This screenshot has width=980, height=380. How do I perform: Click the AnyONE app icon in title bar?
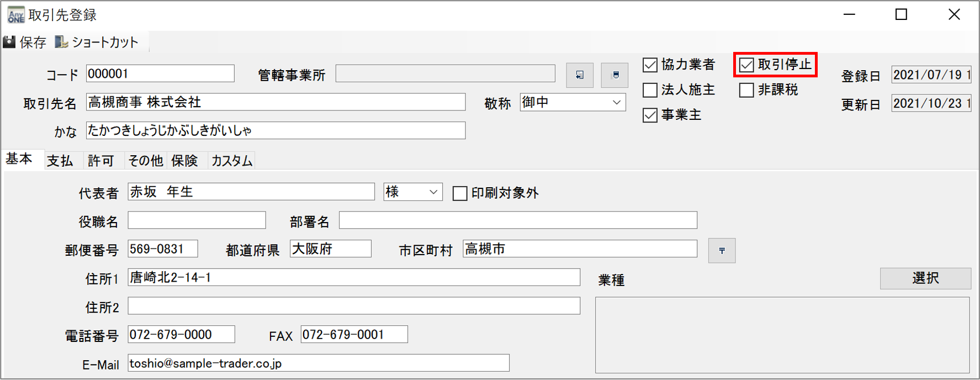[15, 15]
